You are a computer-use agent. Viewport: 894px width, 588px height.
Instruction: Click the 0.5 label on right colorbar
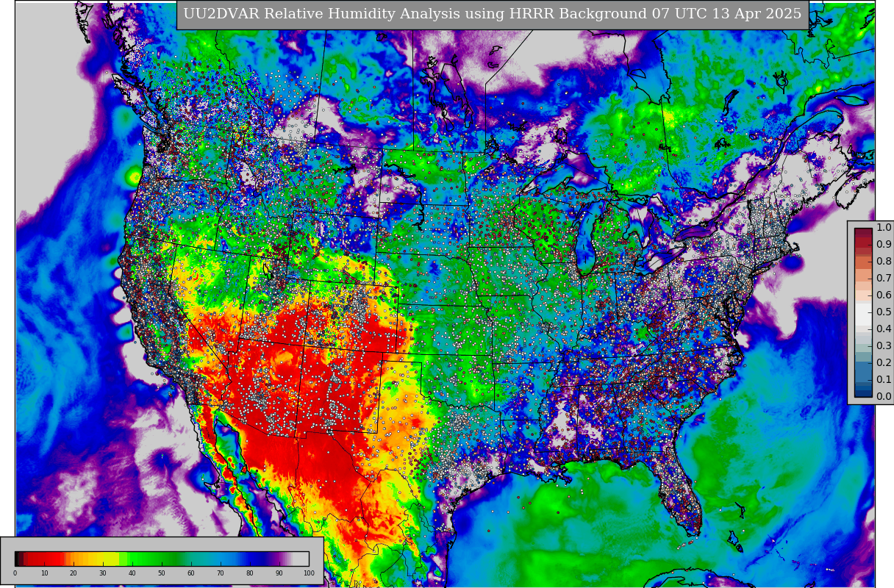(884, 312)
